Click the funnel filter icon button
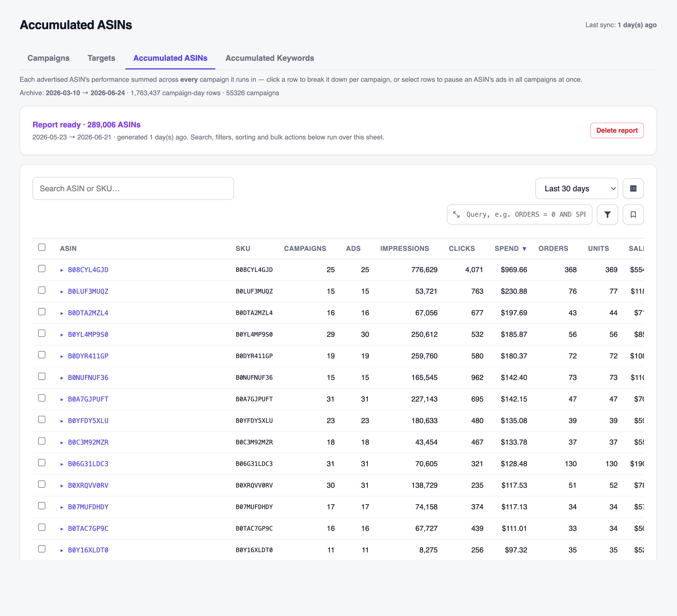Screen dimensions: 677x616 607,214
